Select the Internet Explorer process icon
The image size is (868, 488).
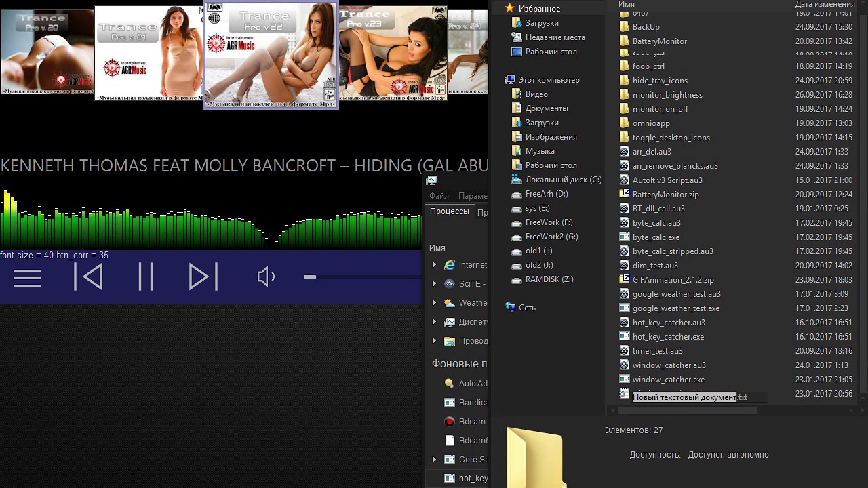tap(449, 265)
